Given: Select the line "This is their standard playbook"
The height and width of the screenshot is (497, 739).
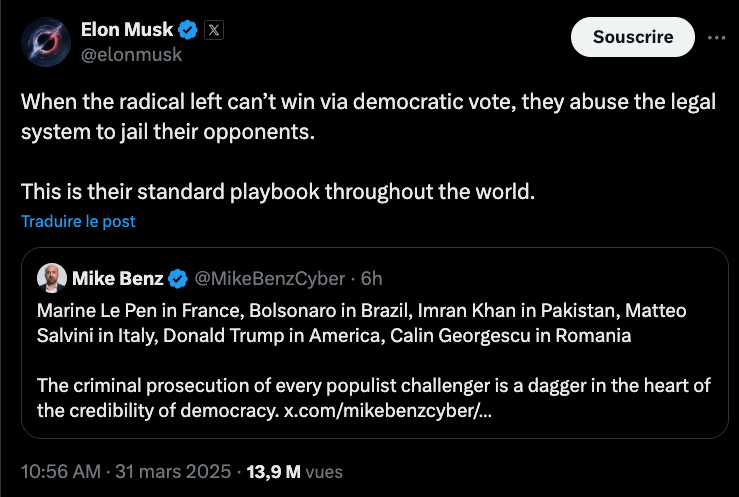Looking at the screenshot, I should click(x=278, y=192).
